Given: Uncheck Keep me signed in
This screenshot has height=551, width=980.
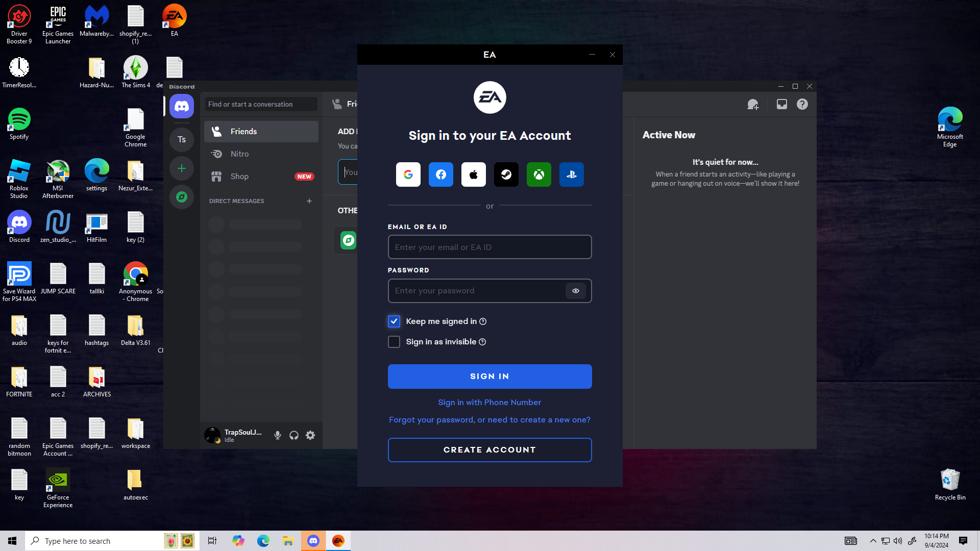Looking at the screenshot, I should tap(394, 321).
